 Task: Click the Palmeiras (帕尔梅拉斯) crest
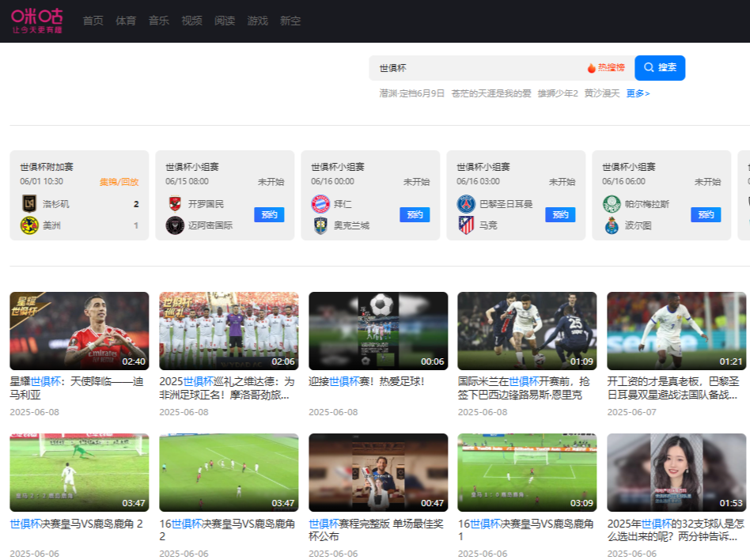coord(612,204)
